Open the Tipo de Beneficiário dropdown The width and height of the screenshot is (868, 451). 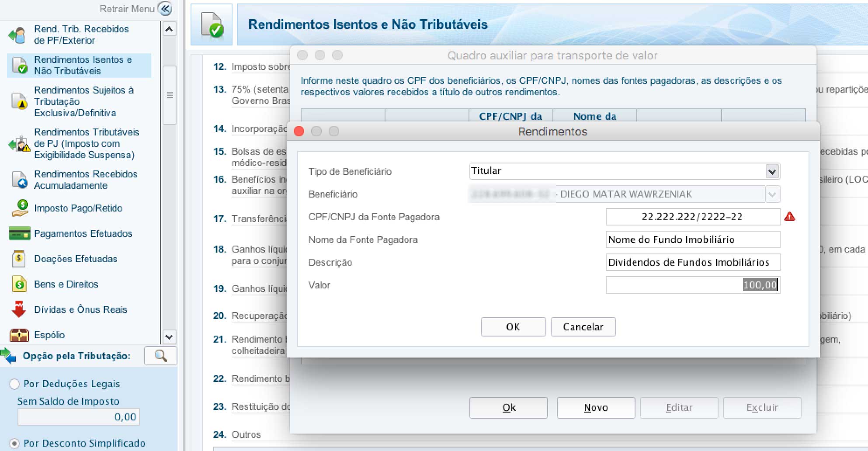[x=772, y=171]
